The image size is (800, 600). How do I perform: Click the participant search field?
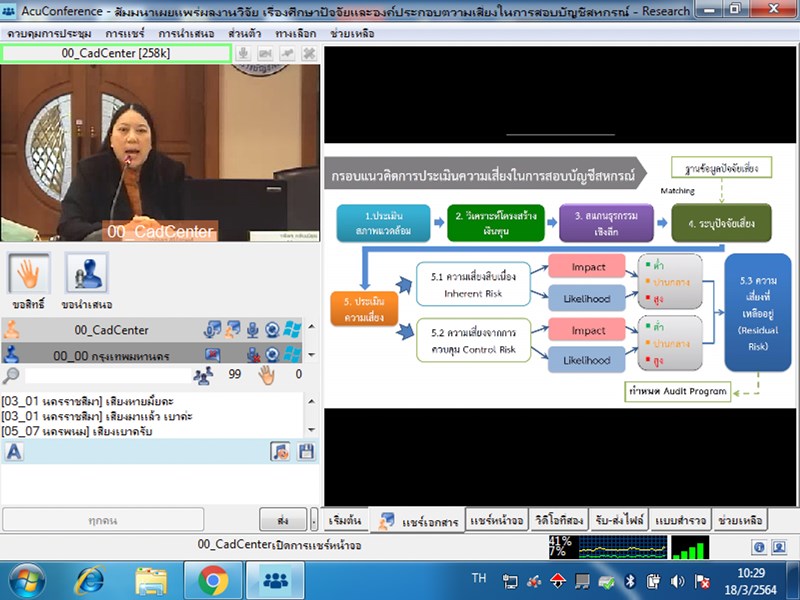pyautogui.click(x=108, y=376)
